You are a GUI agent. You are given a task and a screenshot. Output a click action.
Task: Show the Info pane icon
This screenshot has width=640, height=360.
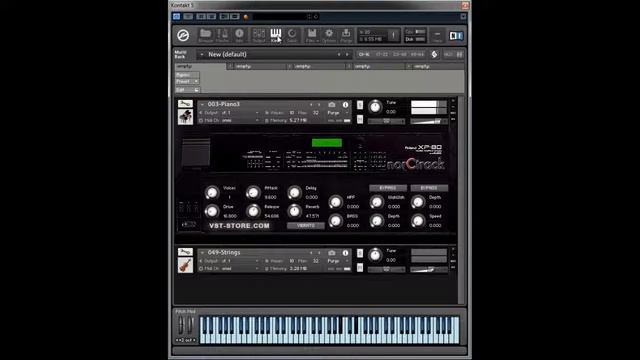point(239,35)
